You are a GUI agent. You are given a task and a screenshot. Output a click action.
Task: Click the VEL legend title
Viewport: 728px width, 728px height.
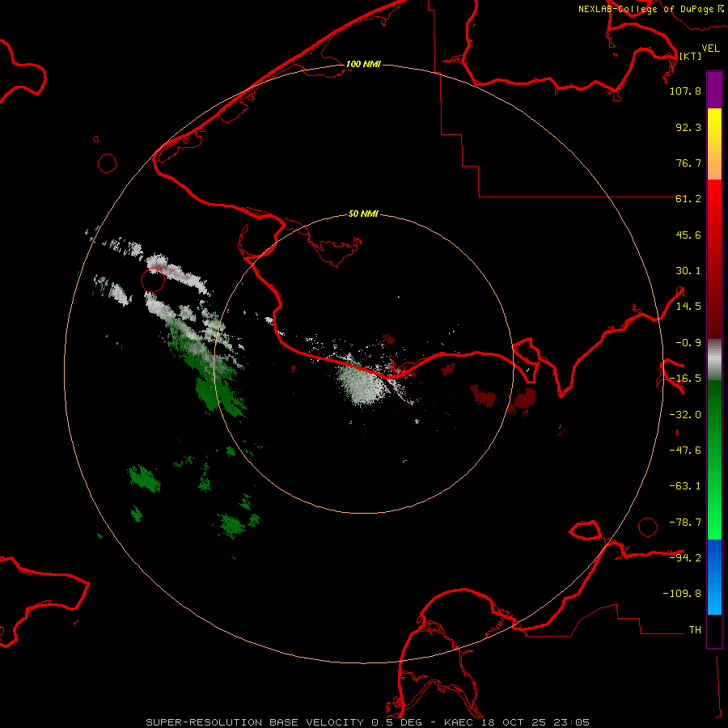tap(710, 49)
